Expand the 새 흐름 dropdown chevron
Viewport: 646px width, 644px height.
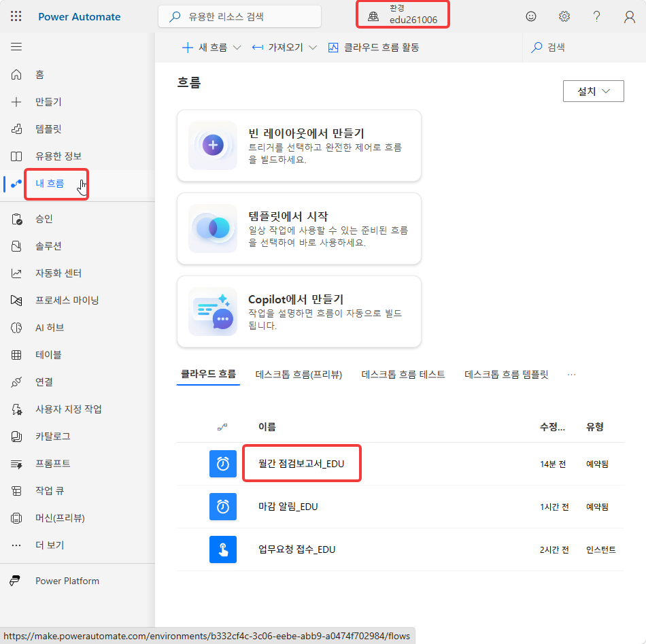point(237,48)
